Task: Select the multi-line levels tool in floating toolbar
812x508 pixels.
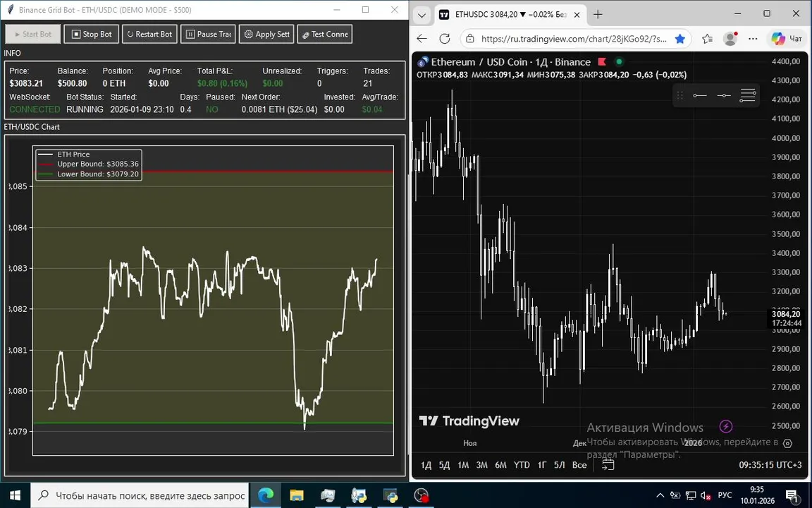Action: (x=748, y=95)
